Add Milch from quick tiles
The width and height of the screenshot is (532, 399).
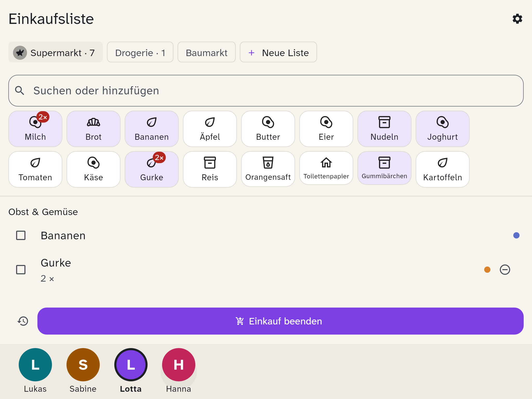point(35,129)
